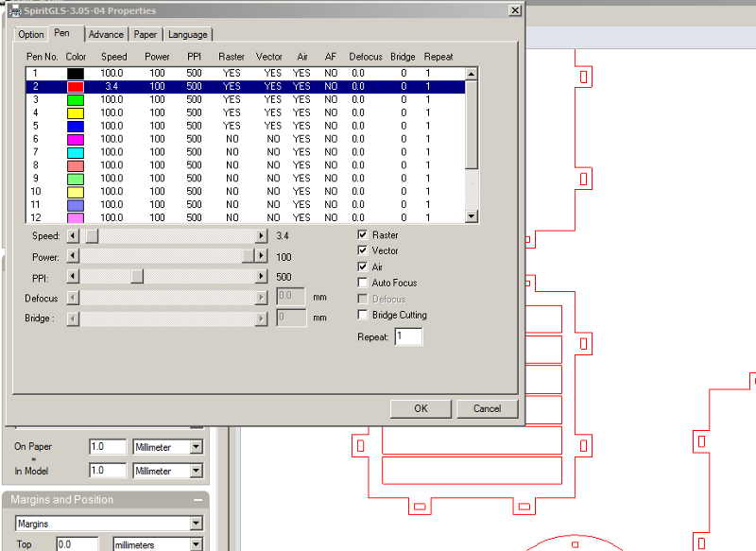Image resolution: width=756 pixels, height=551 pixels.
Task: Select pen 4 yellow color swatch
Action: [x=76, y=112]
